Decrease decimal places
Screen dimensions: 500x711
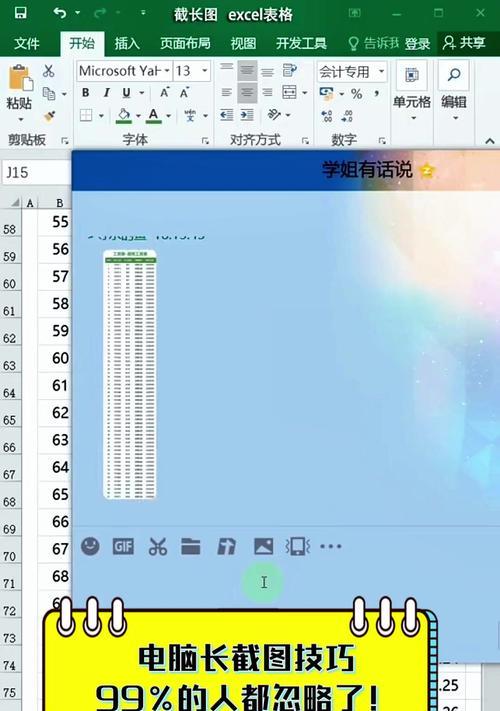[x=347, y=116]
